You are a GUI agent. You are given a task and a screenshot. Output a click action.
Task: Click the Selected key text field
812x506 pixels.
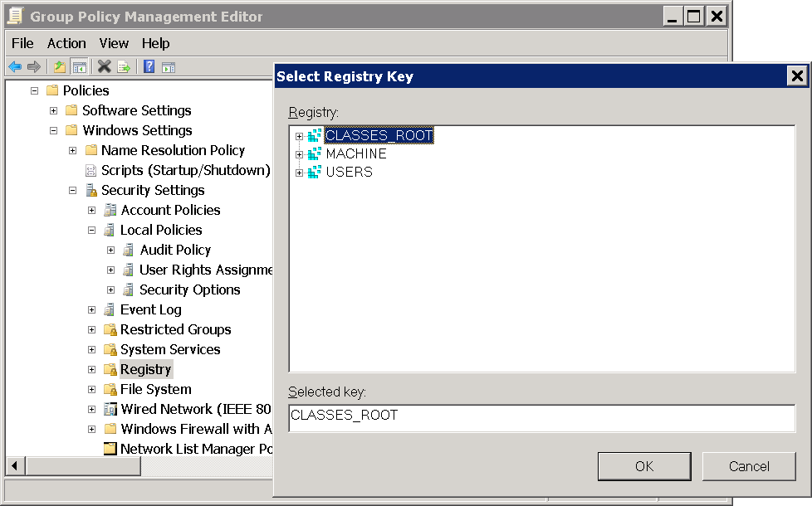541,418
